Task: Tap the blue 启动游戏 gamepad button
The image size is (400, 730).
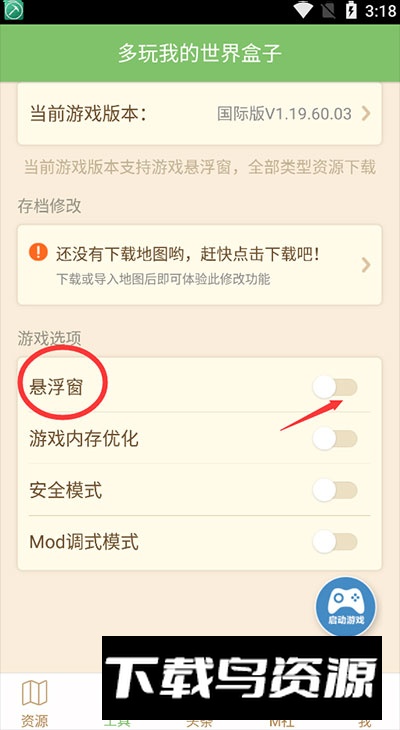Action: coord(346,606)
